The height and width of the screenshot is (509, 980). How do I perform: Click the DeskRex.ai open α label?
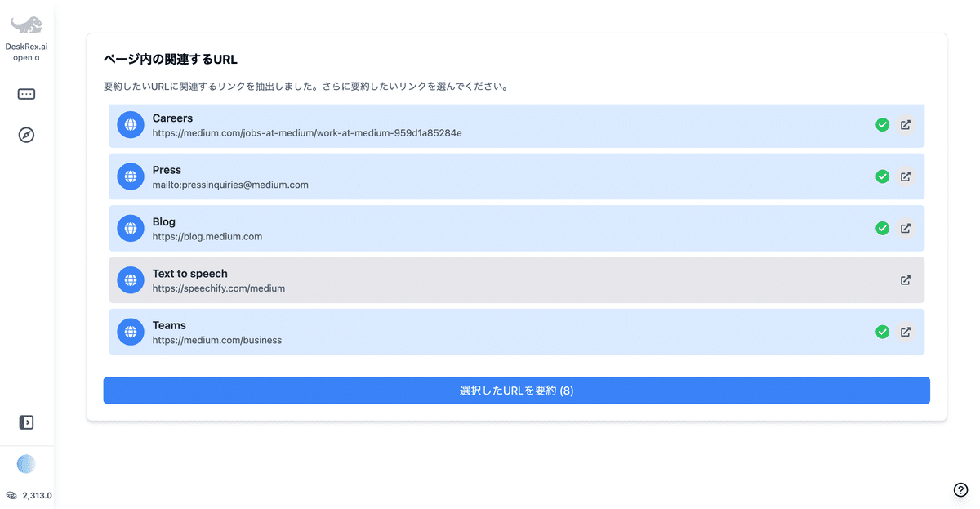[x=26, y=52]
